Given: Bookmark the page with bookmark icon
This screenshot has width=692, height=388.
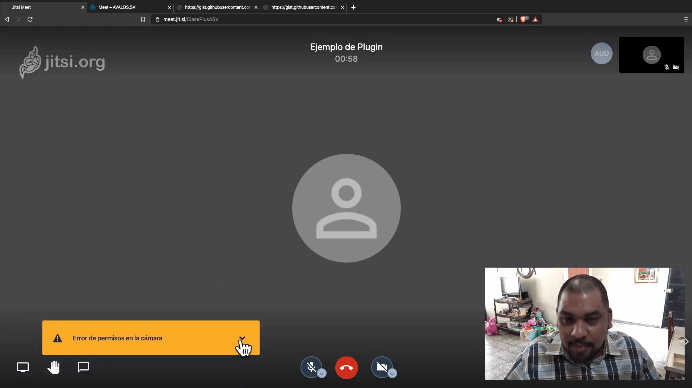Looking at the screenshot, I should pyautogui.click(x=143, y=19).
